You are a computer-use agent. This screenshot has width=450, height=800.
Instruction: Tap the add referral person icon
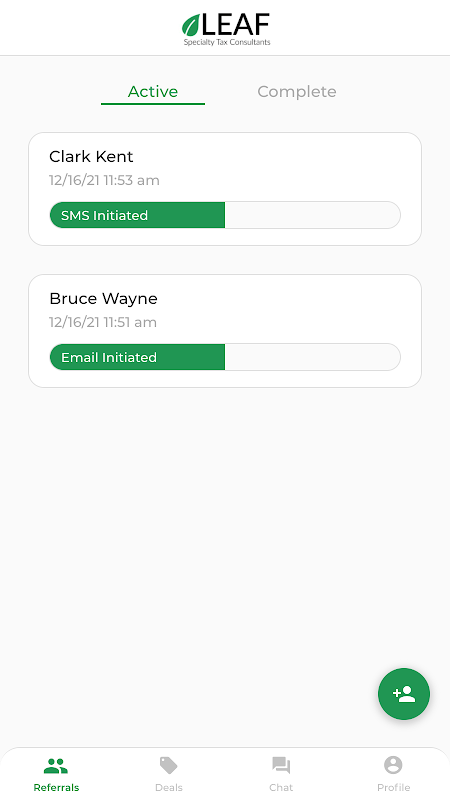tap(404, 694)
